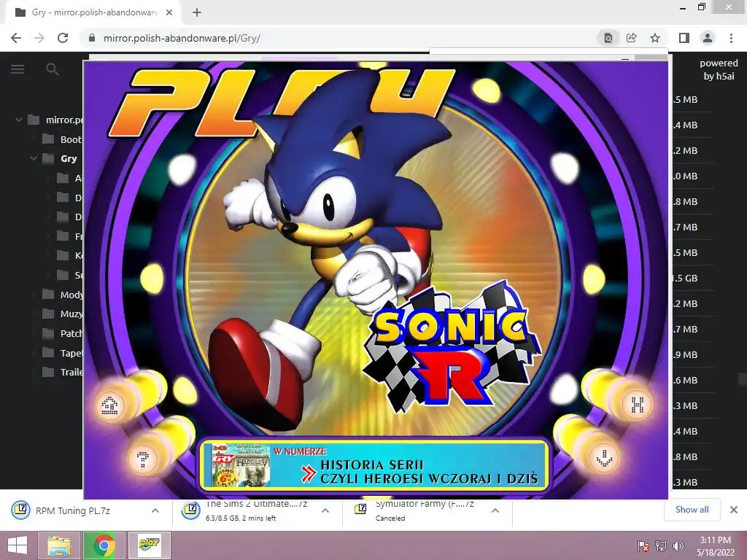Share this page icon
This screenshot has height=560, width=747.
point(632,38)
